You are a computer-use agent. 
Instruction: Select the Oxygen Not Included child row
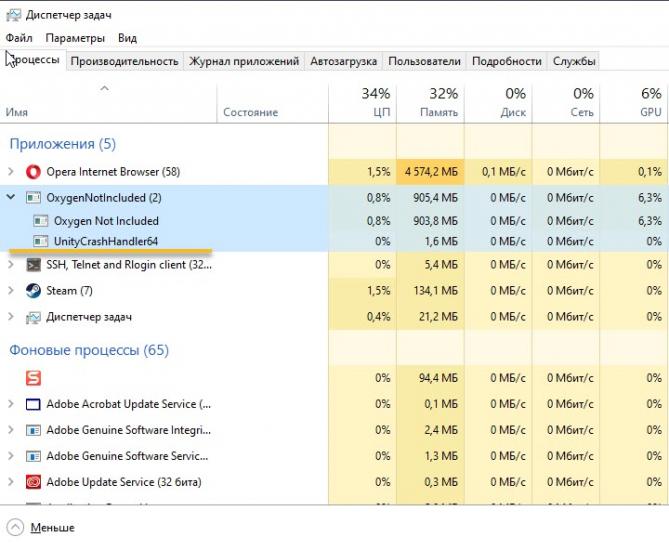334,221
